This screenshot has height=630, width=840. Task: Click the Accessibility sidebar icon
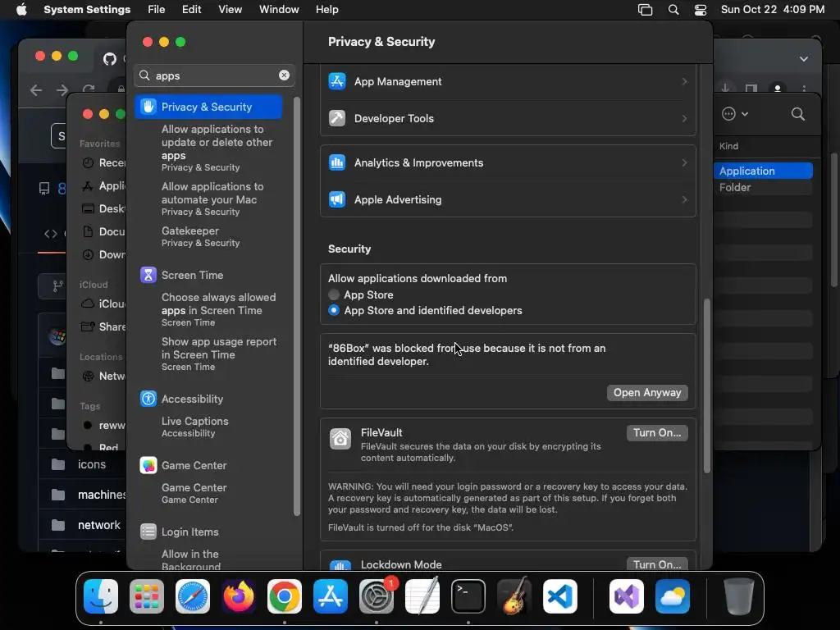click(148, 399)
